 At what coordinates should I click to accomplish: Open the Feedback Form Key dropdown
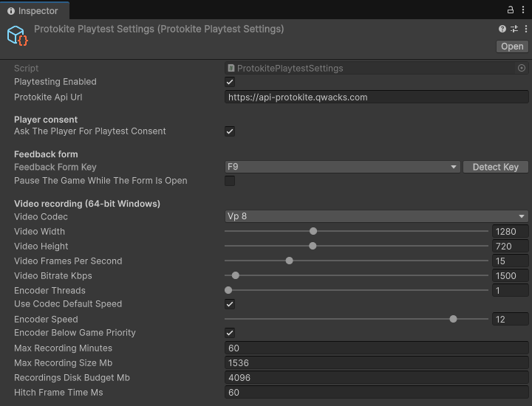tap(342, 167)
